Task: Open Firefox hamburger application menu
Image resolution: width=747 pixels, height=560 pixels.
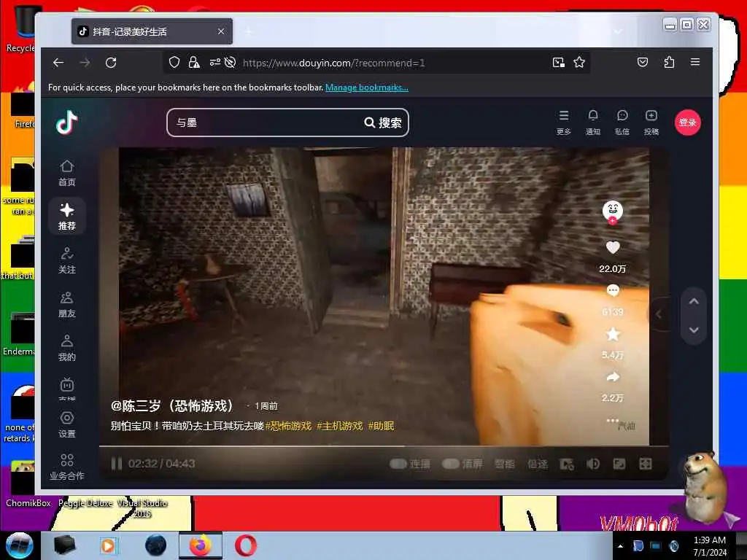Action: click(x=695, y=62)
